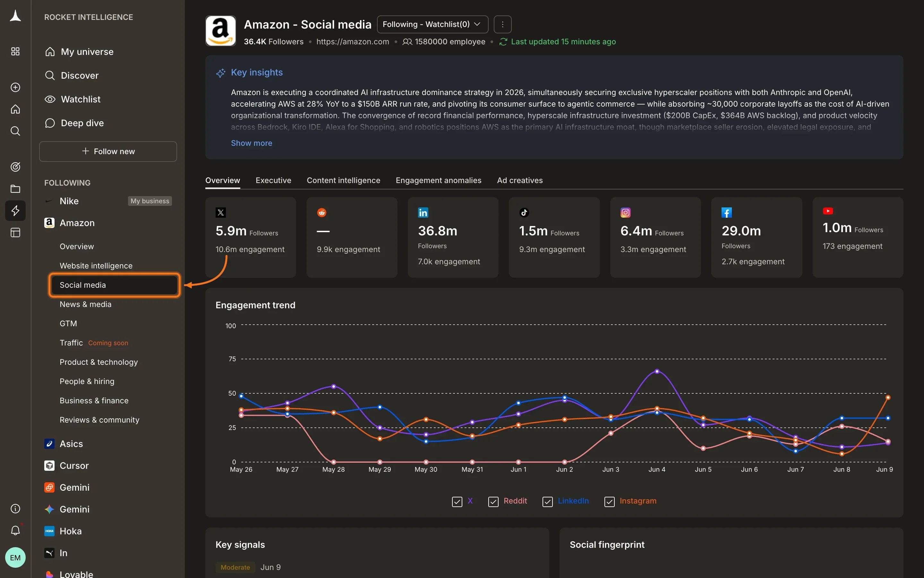Switch to the Executive tab
This screenshot has height=578, width=924.
pyautogui.click(x=273, y=180)
